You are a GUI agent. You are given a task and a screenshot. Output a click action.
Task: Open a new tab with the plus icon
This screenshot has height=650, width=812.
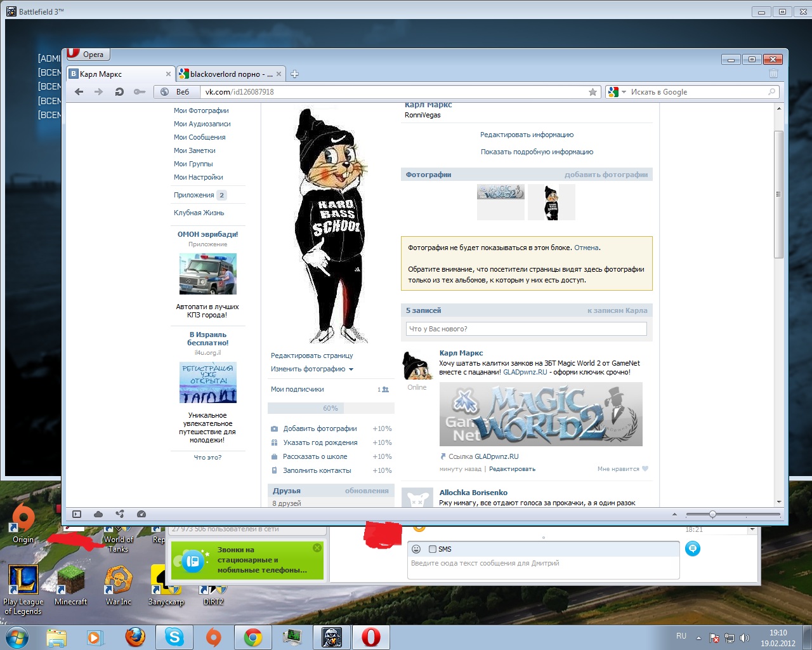point(294,74)
